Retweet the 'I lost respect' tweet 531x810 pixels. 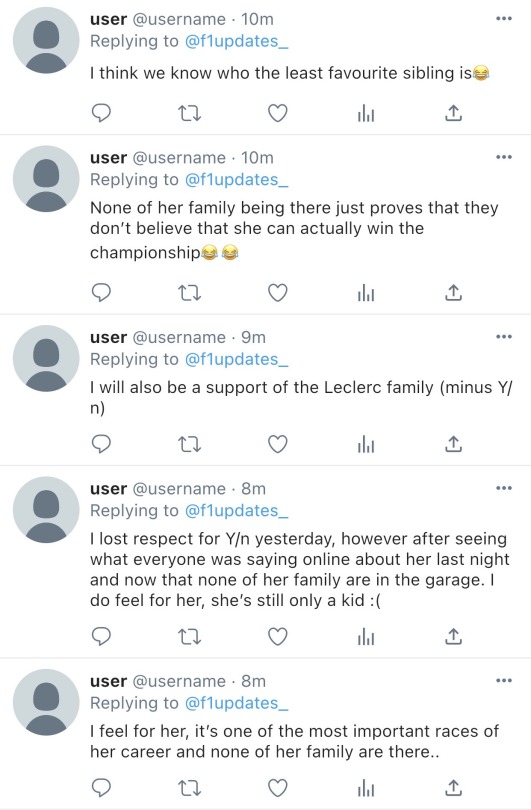[x=189, y=636]
